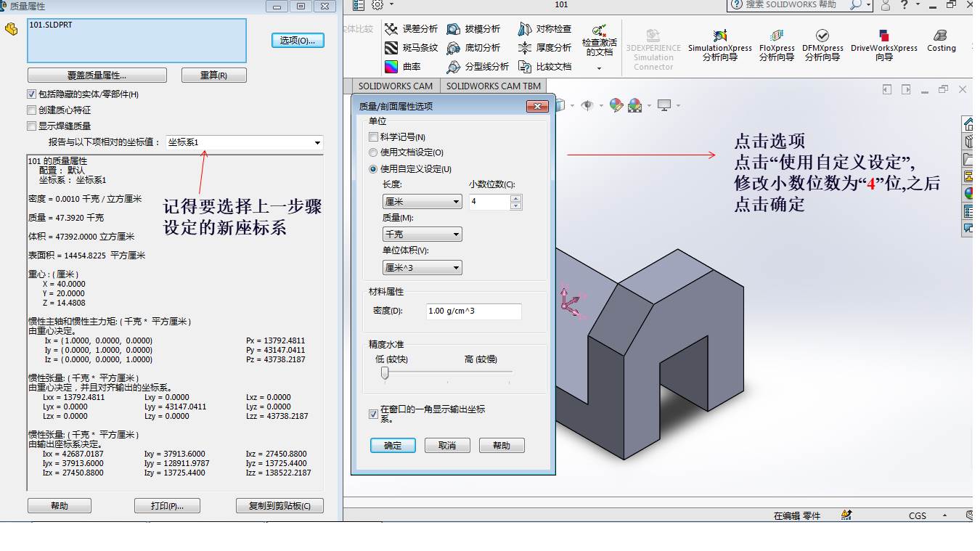Click the edit appearance color ball icon
The height and width of the screenshot is (551, 980).
click(x=616, y=105)
